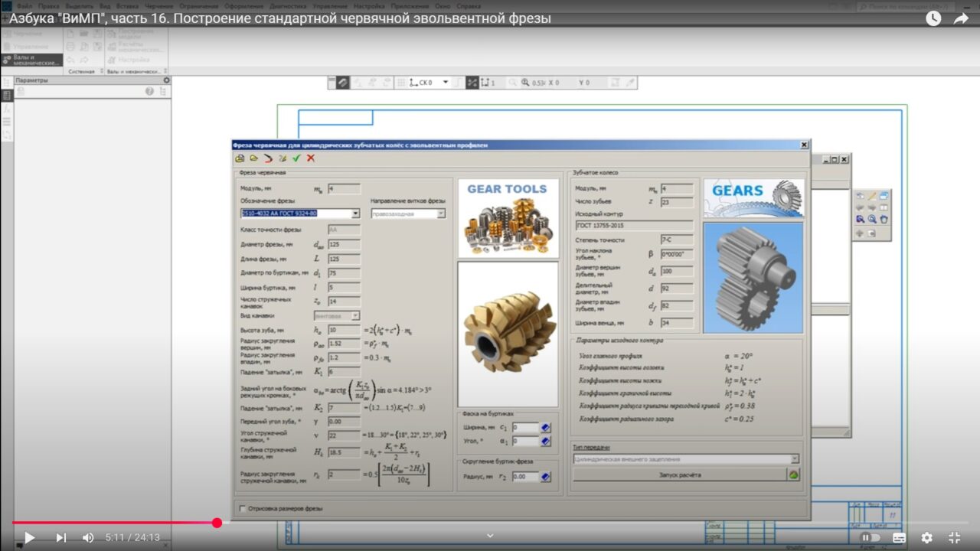
Task: Click the GEAR TOOLS image
Action: [508, 218]
